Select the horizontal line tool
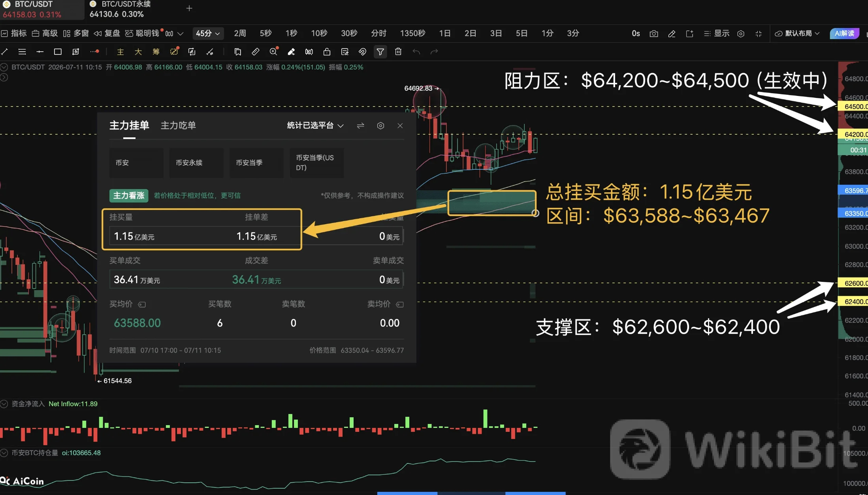This screenshot has height=495, width=868. (40, 52)
